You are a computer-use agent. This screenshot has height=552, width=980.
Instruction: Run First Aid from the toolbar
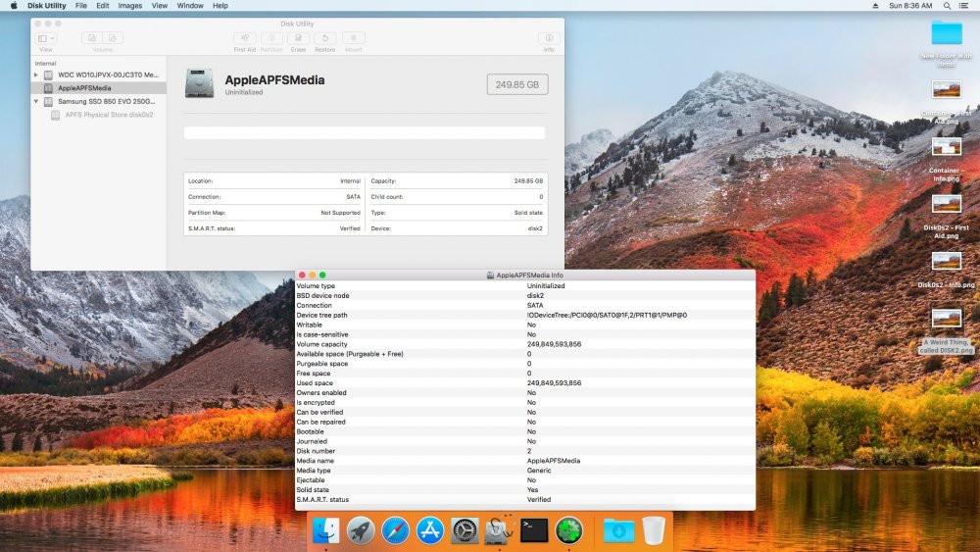(x=244, y=38)
